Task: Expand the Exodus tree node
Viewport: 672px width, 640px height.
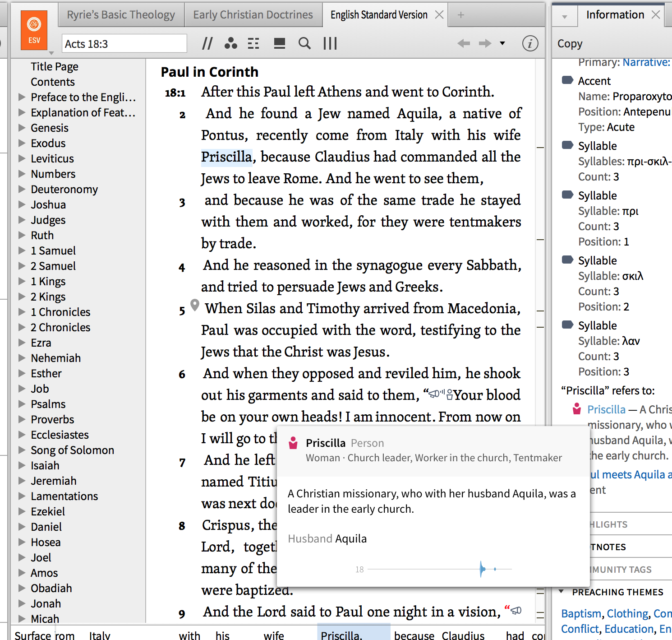Action: coord(22,143)
